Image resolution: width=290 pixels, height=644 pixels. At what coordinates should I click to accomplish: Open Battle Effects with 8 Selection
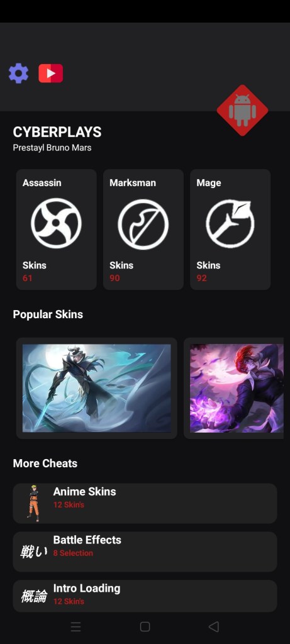[145, 552]
